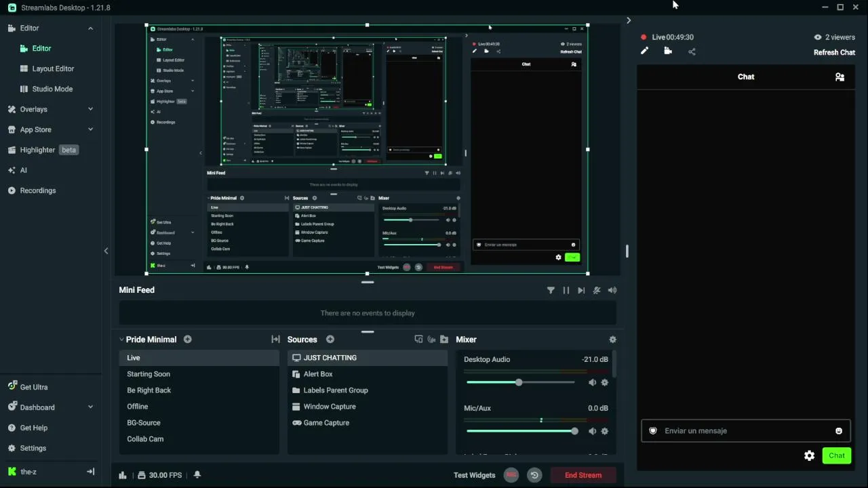Click the the-z account logo
Image resolution: width=868 pixels, height=488 pixels.
tap(12, 472)
